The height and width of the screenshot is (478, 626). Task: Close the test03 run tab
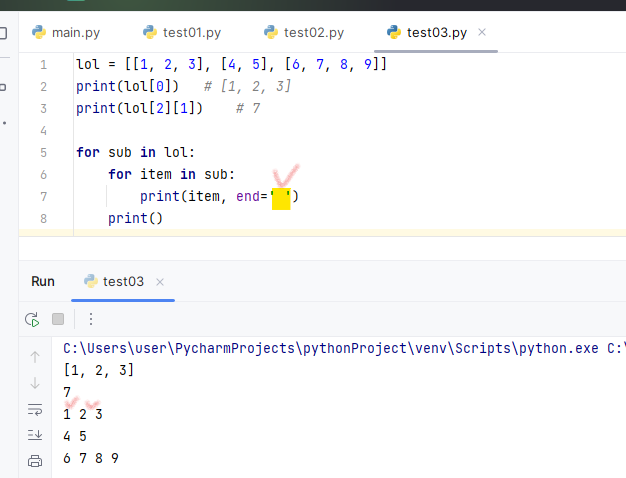click(x=160, y=282)
